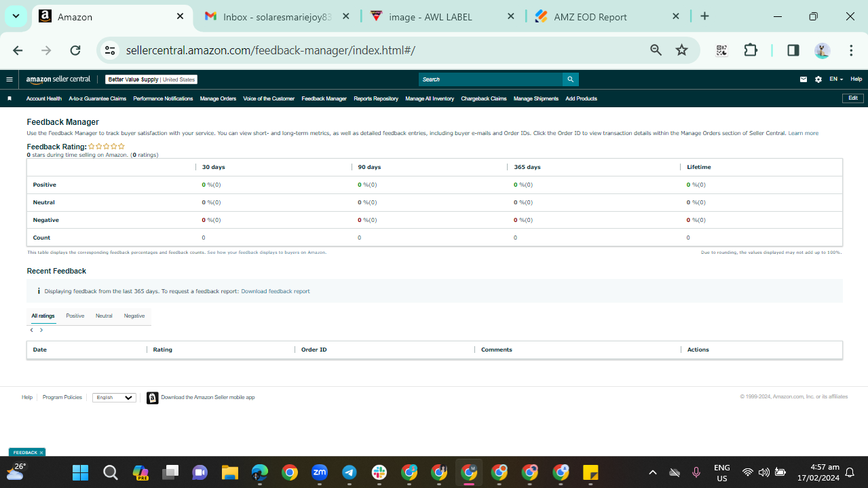Screen dimensions: 868x488
Task: Select the Neutral feedback tab
Action: coord(104,316)
